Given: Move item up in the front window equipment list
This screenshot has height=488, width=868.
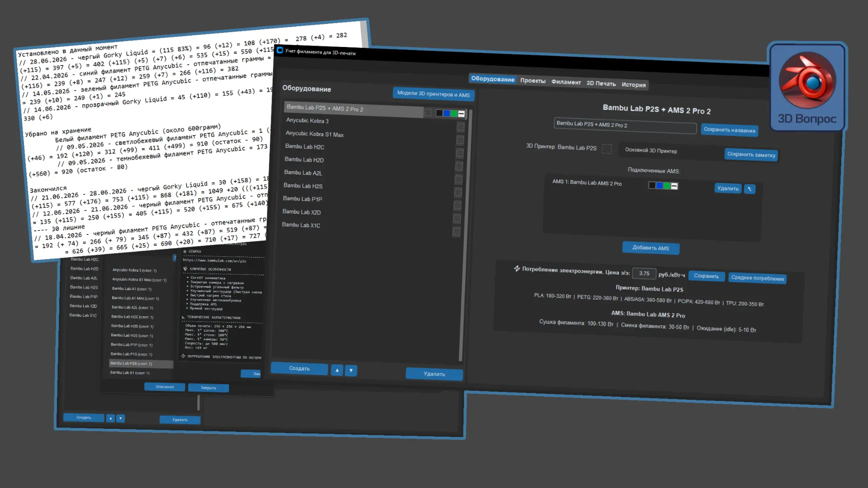Looking at the screenshot, I should tap(337, 370).
